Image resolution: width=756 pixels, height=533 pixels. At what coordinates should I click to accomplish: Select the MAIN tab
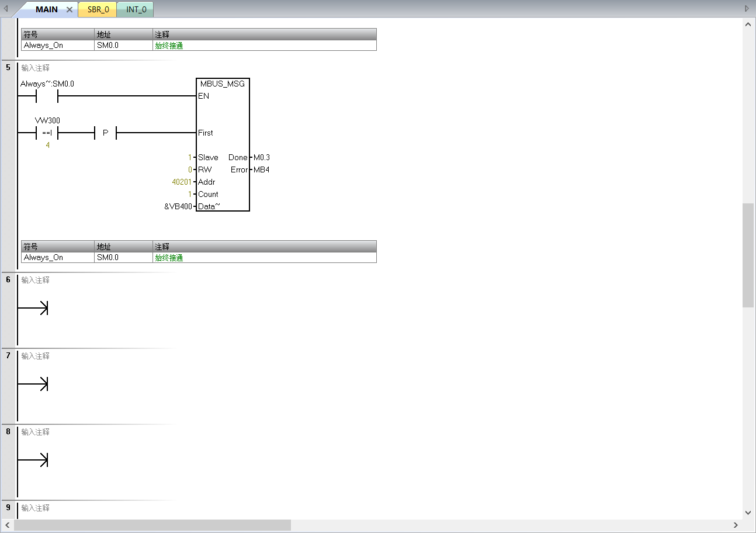[x=47, y=9]
